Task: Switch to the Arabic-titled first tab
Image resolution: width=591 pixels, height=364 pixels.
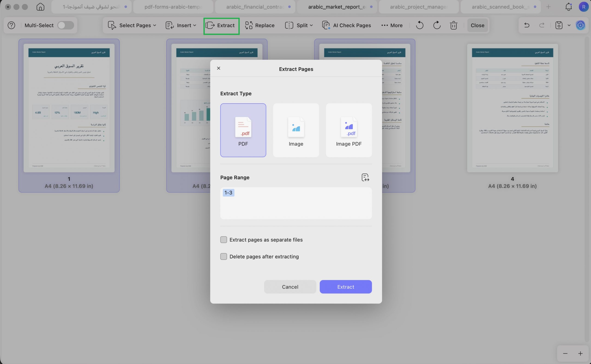Action: point(91,7)
